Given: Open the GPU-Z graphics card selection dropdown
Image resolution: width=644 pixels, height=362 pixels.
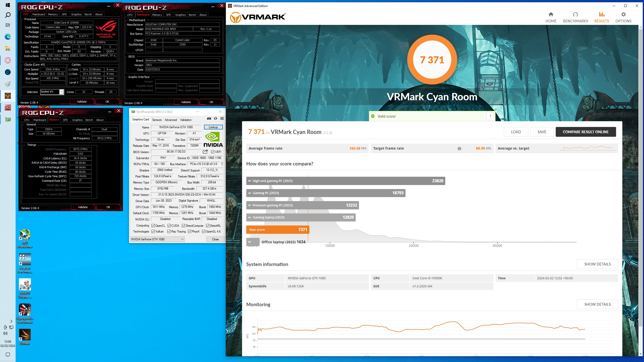Looking at the screenshot, I should [157, 239].
